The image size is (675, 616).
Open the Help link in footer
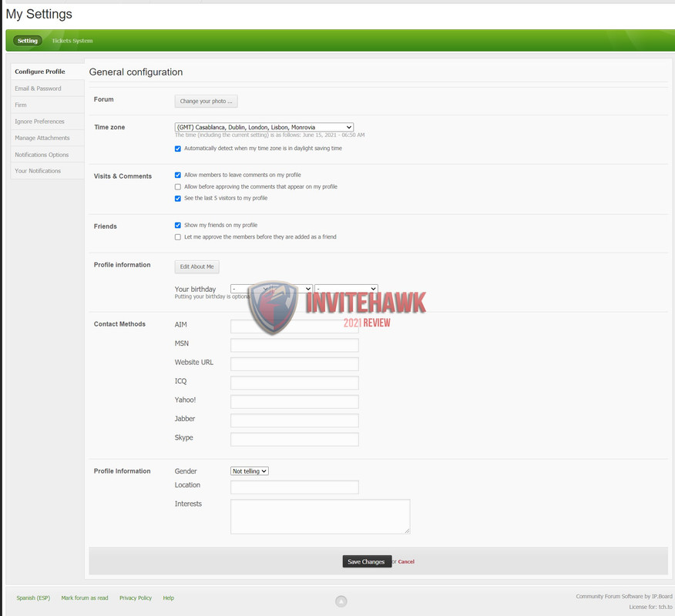coord(168,598)
